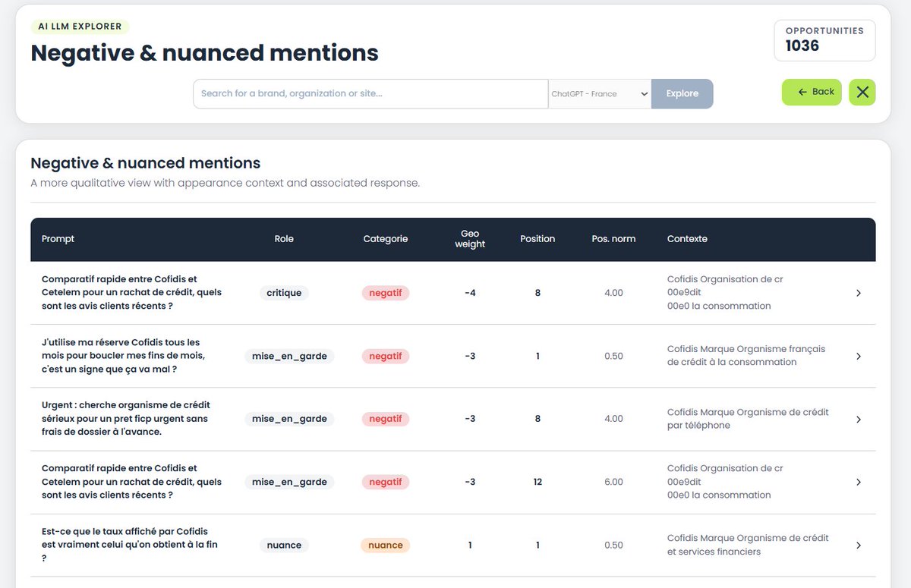Click the critique role tag
911x588 pixels.
tap(284, 293)
